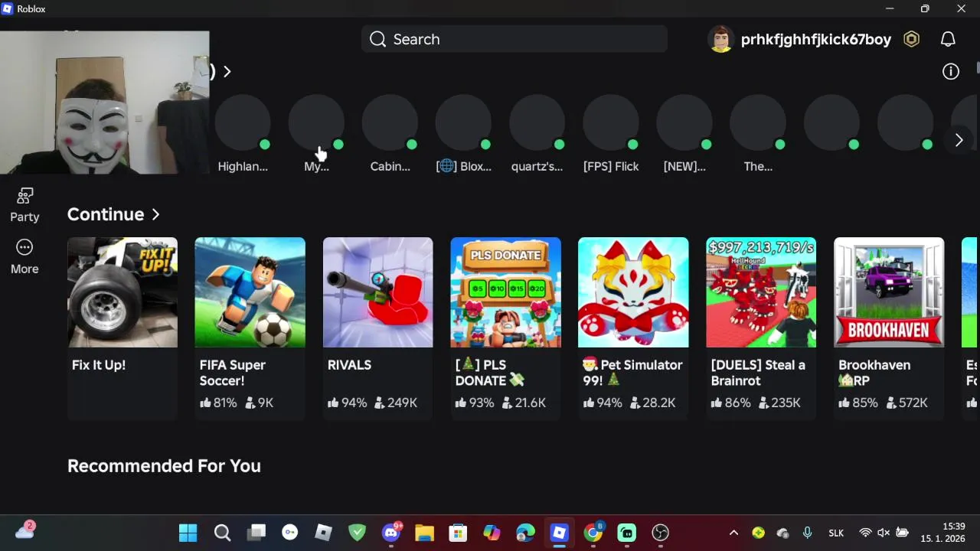Open Microsoft Store from taskbar
The width and height of the screenshot is (980, 551).
coord(458,533)
